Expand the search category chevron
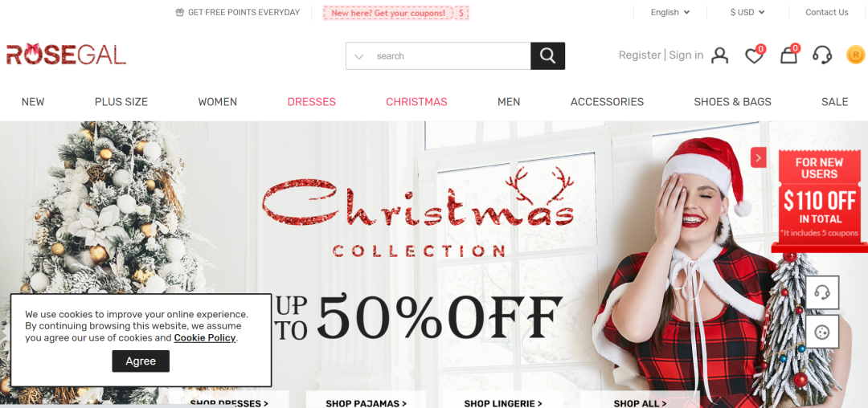Viewport: 868px width, 408px height. tap(358, 56)
